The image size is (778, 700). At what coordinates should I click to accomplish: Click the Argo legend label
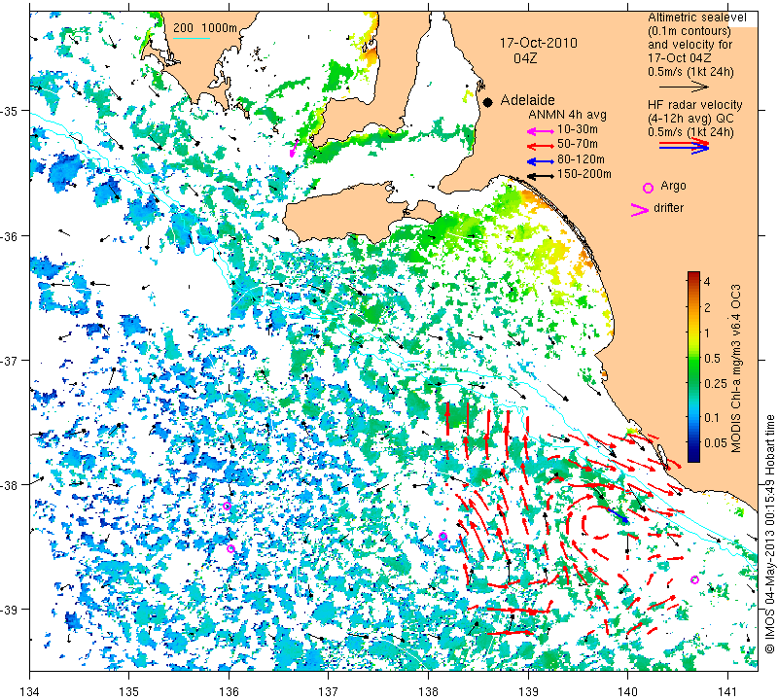click(673, 186)
